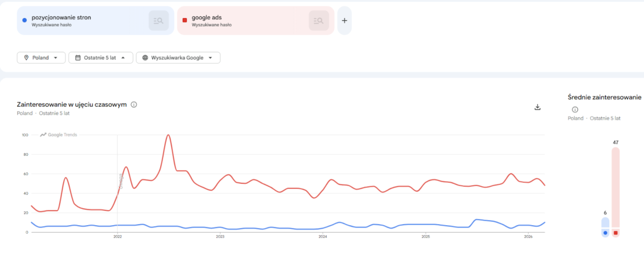Edit the pozycjonowanie stron search term
This screenshot has height=253, width=644.
point(61,17)
